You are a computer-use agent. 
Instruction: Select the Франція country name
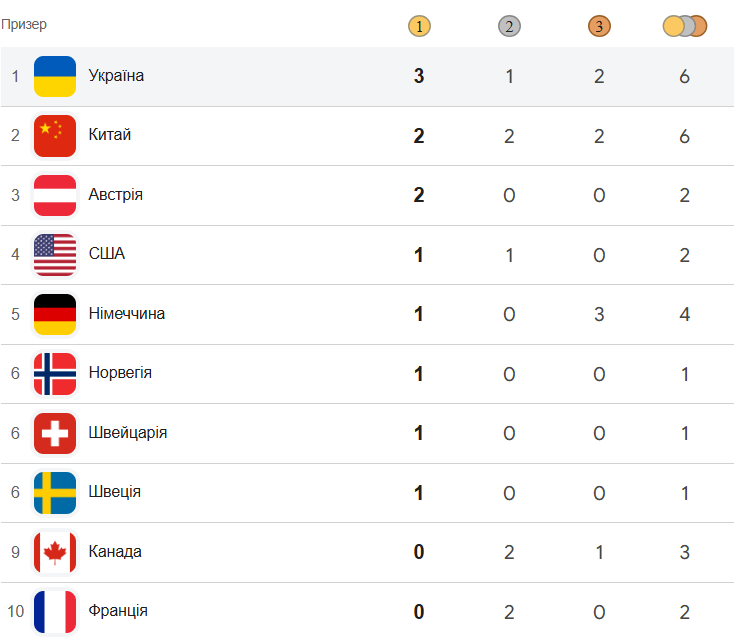pyautogui.click(x=118, y=611)
